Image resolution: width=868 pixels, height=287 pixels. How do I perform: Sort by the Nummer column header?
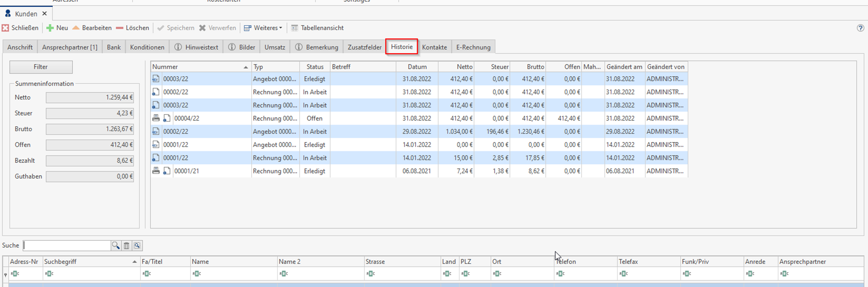pos(199,67)
